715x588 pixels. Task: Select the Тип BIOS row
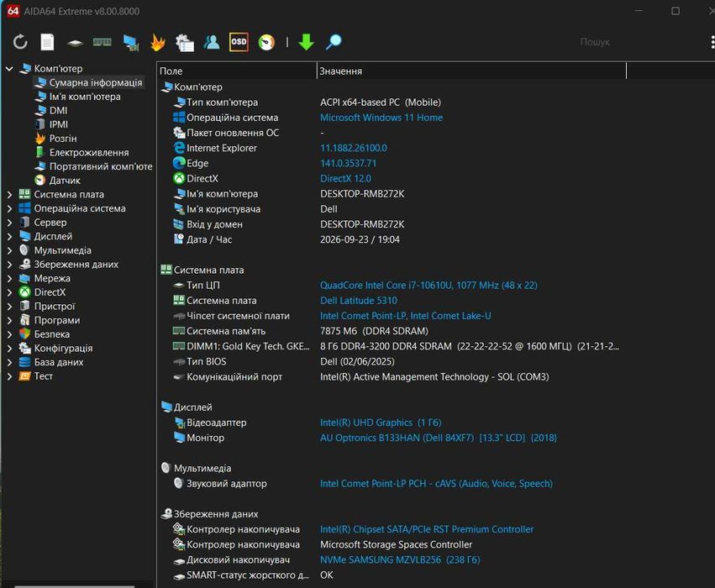(x=392, y=362)
